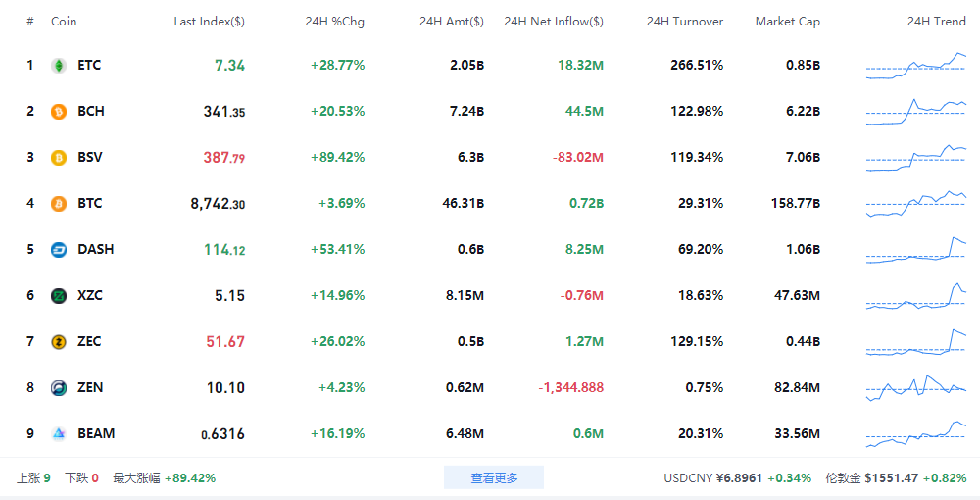980x500 pixels.
Task: Click the 下跌 0 losers count
Action: click(x=82, y=478)
